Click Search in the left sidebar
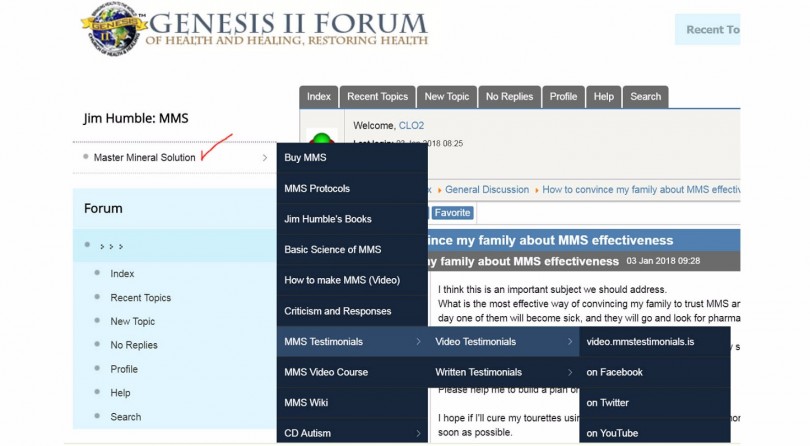The image size is (810, 446). pos(126,417)
